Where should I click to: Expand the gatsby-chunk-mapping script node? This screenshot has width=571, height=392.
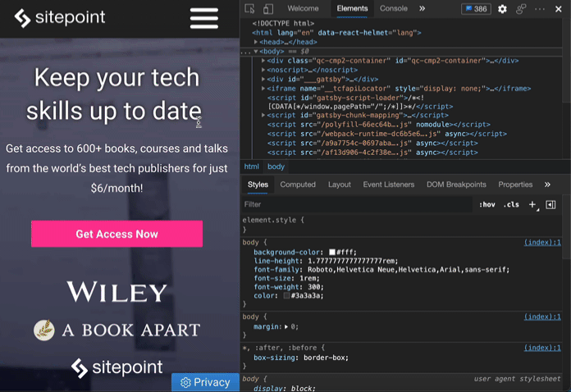(263, 115)
